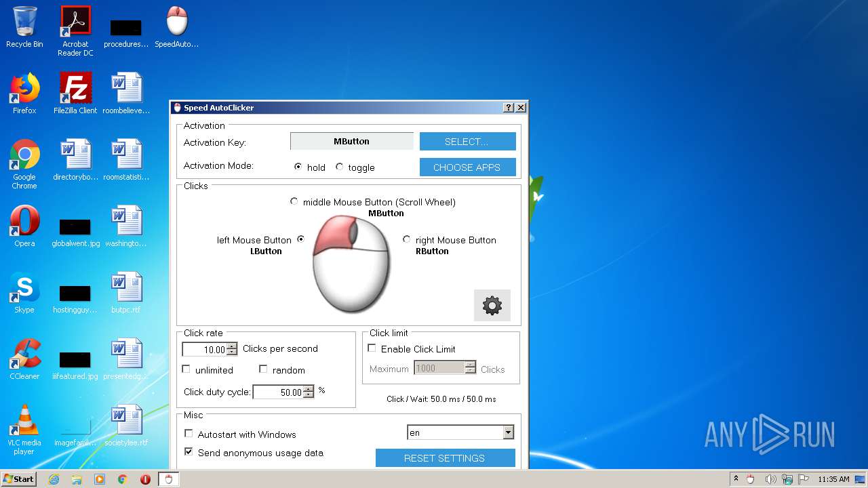This screenshot has height=488, width=868.
Task: Click the volume speaker tray icon
Action: coord(771,479)
